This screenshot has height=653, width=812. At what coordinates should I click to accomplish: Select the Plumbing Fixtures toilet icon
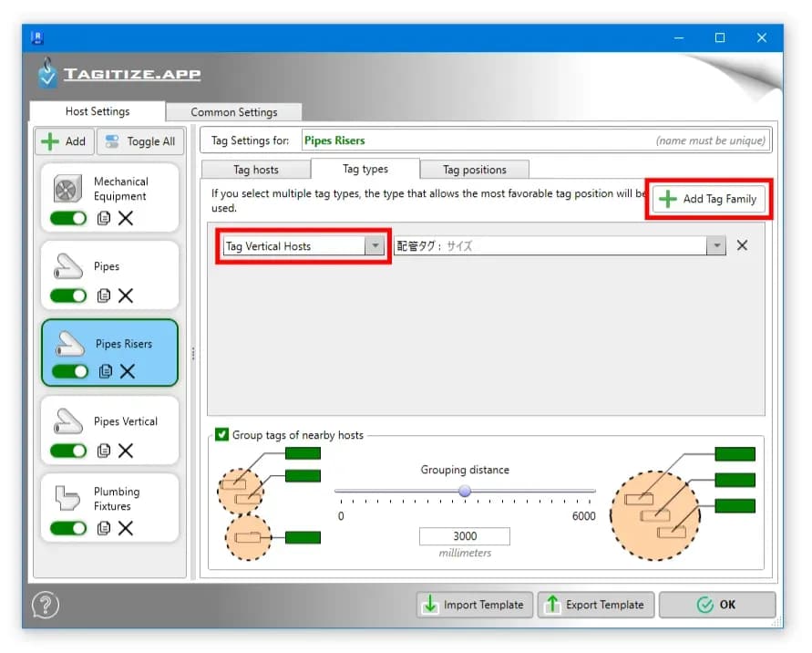(x=67, y=498)
